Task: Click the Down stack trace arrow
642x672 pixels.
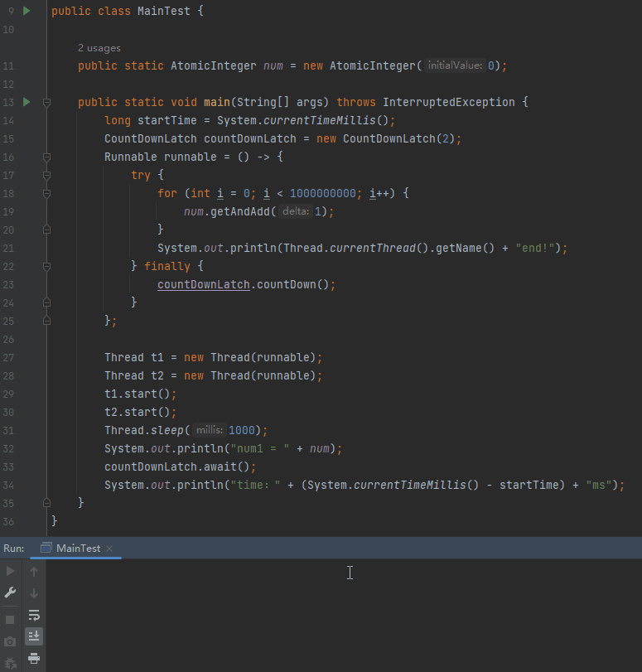Action: (34, 593)
